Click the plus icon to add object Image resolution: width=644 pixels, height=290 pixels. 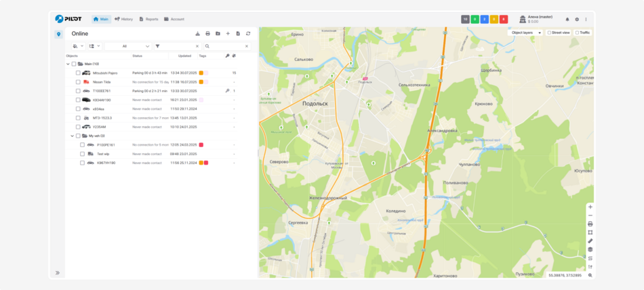[x=228, y=33]
